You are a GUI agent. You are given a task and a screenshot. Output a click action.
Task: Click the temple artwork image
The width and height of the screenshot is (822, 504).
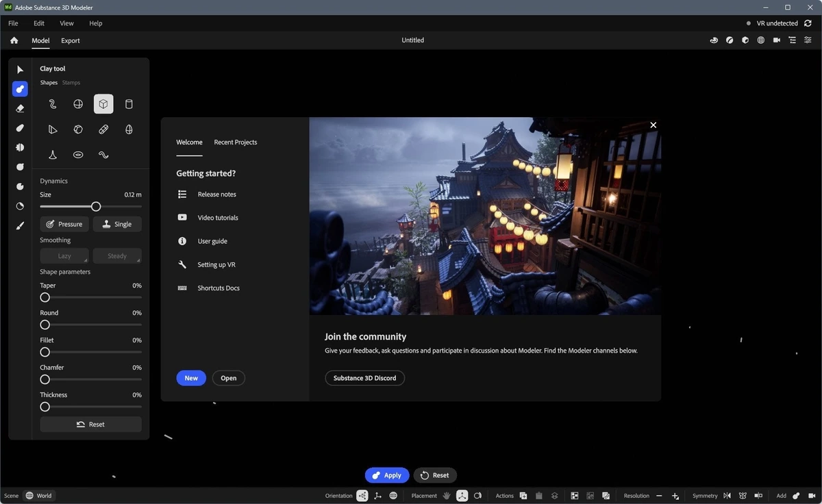(x=485, y=216)
